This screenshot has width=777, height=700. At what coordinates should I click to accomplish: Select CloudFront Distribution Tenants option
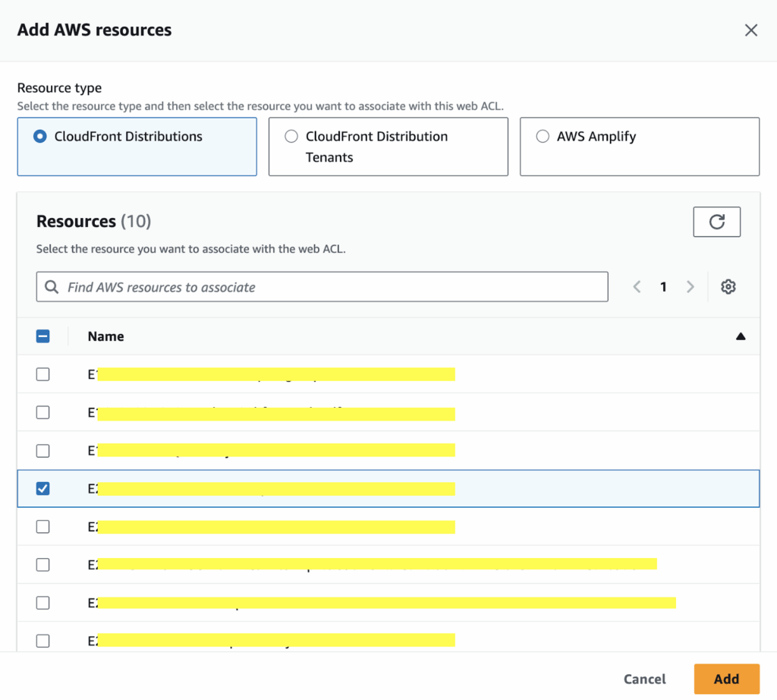[x=388, y=147]
